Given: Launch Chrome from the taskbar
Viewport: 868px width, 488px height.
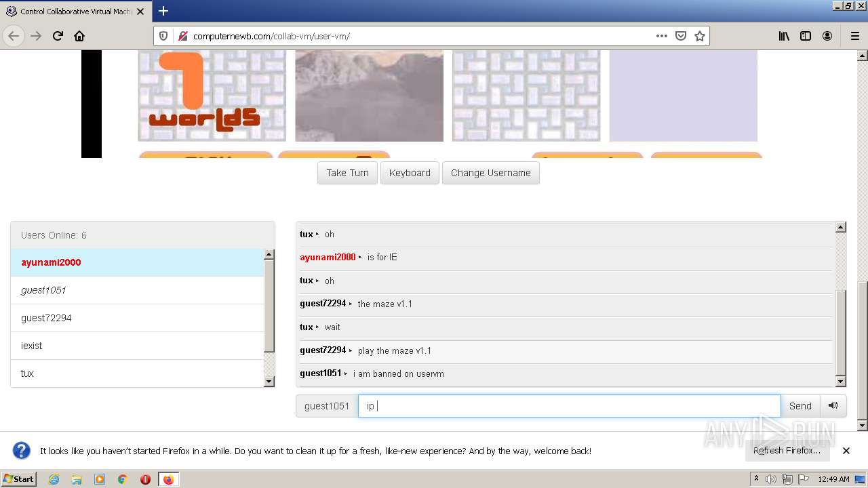Looking at the screenshot, I should pyautogui.click(x=123, y=479).
